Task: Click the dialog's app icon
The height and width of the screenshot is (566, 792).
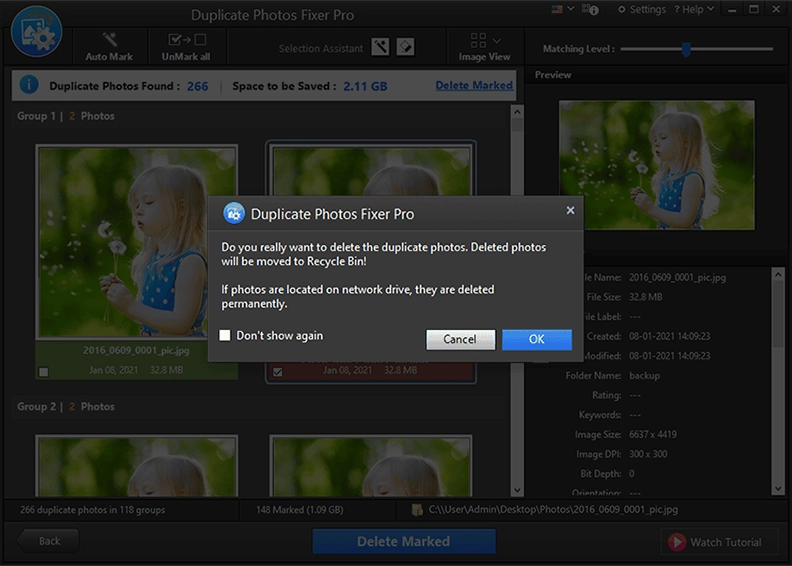Action: 234,214
